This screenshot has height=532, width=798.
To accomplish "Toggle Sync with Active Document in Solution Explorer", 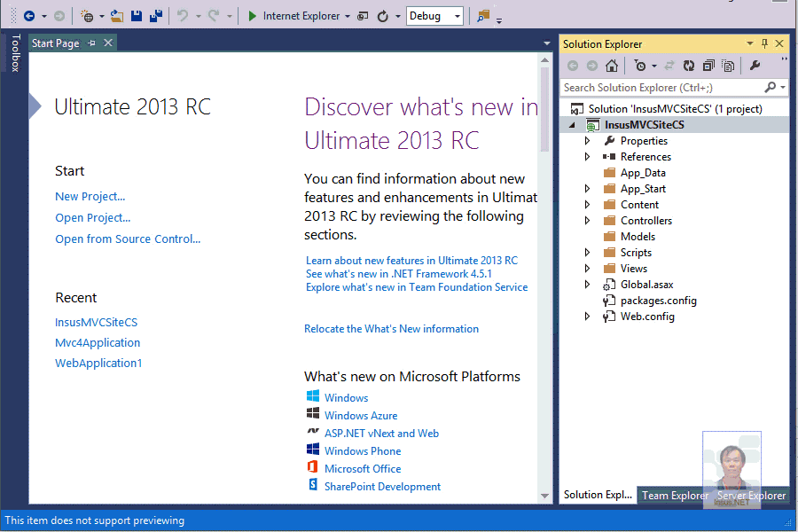I will [x=669, y=66].
